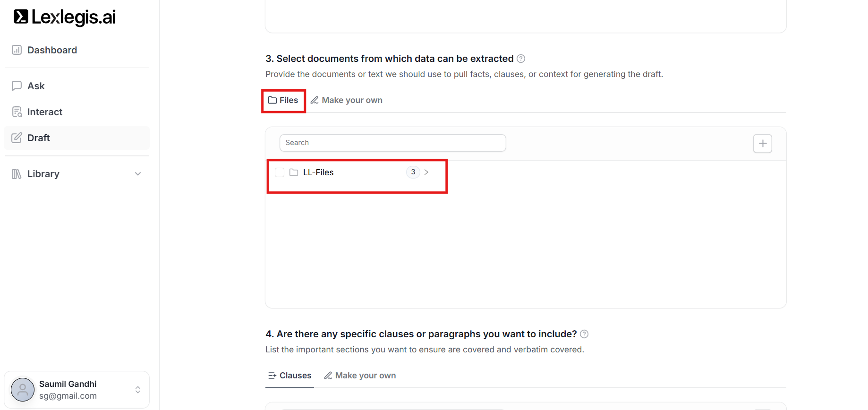This screenshot has height=410, width=868.
Task: Open the Dashboard page
Action: point(52,50)
